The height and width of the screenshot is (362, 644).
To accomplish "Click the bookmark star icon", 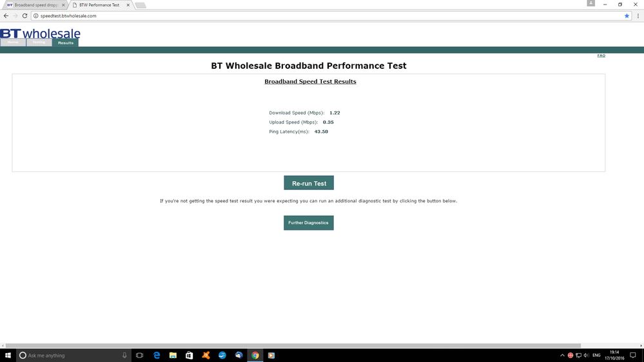I will (x=627, y=15).
